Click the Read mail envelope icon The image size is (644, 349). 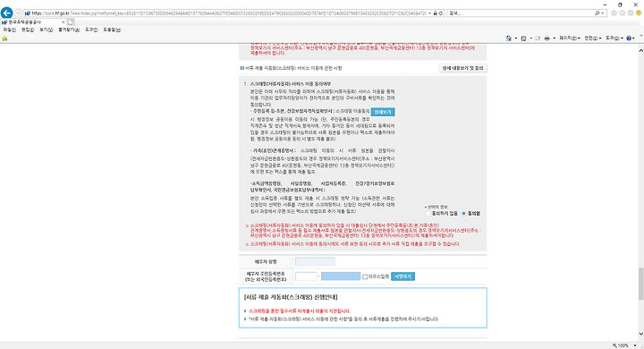tap(538, 38)
